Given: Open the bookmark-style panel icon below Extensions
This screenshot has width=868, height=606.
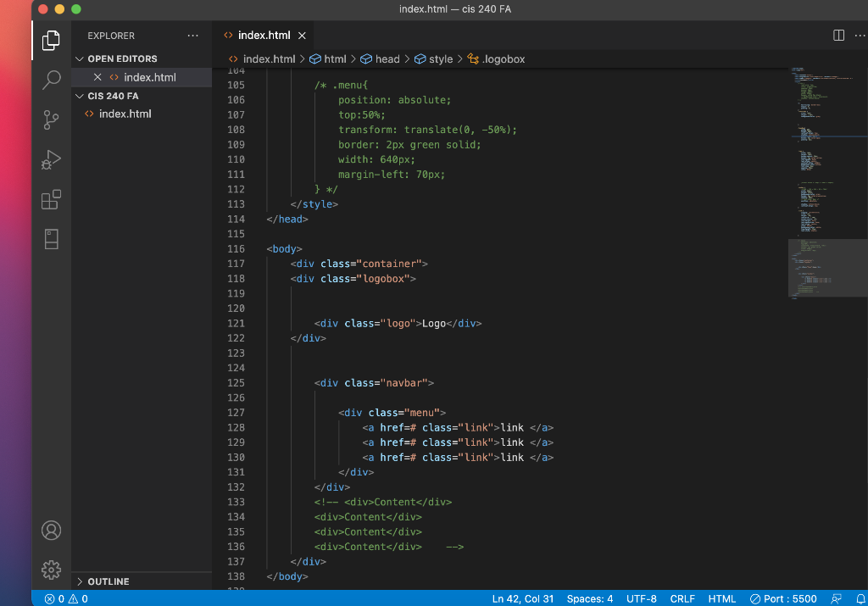Looking at the screenshot, I should tap(51, 239).
